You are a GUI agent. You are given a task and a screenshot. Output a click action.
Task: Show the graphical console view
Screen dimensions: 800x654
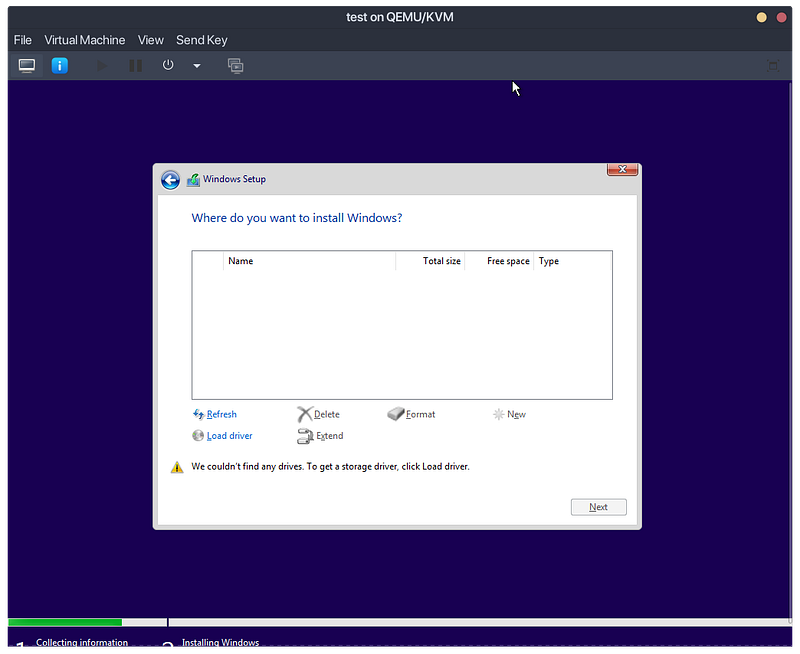pos(27,66)
